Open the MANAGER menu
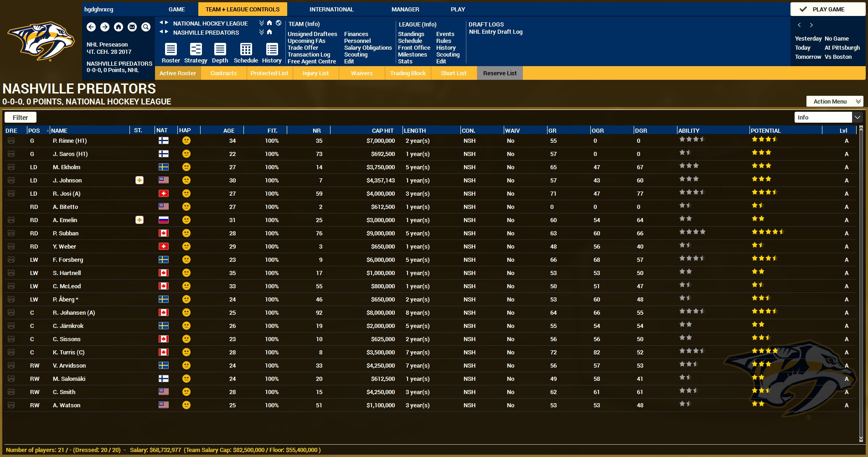The image size is (868, 457). [405, 9]
